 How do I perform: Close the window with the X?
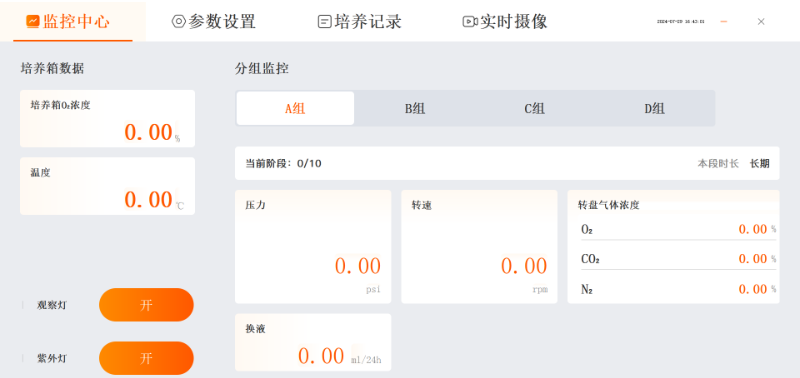pos(761,21)
